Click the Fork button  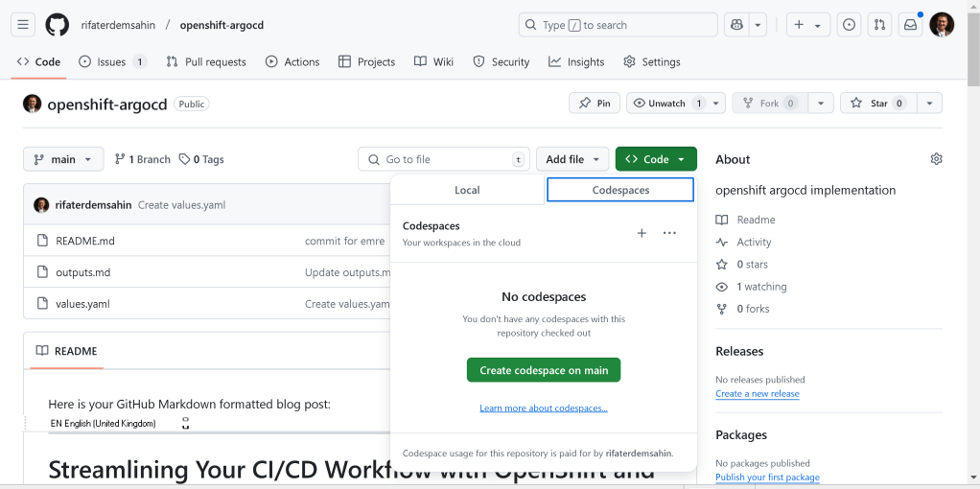770,104
